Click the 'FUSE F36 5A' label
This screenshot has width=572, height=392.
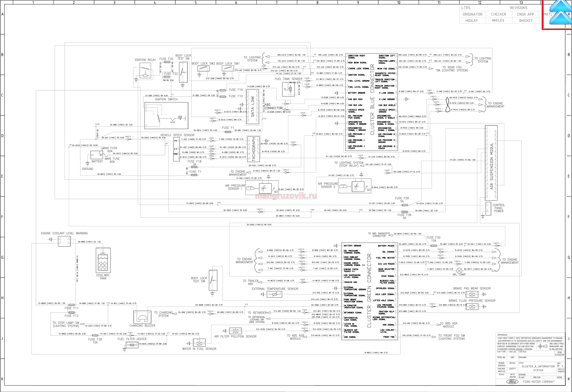(404, 216)
